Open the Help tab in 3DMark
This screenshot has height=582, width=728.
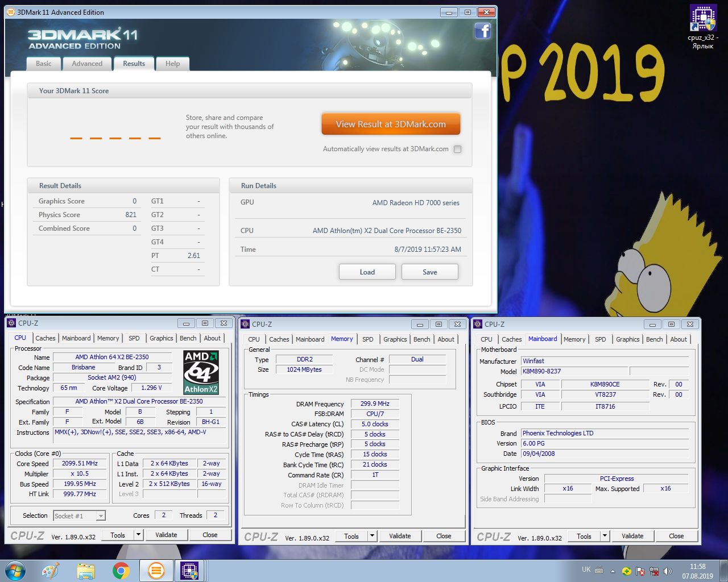pyautogui.click(x=173, y=64)
